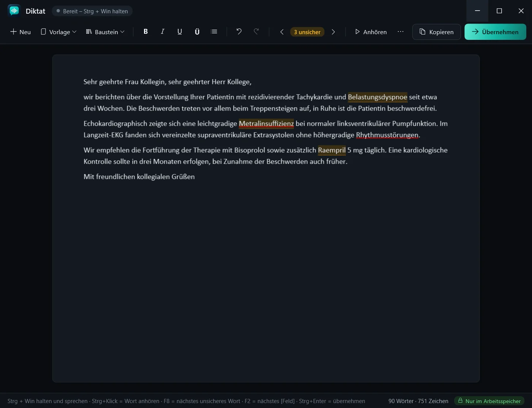
Task: Copy text with Kopieren button
Action: coord(437,32)
